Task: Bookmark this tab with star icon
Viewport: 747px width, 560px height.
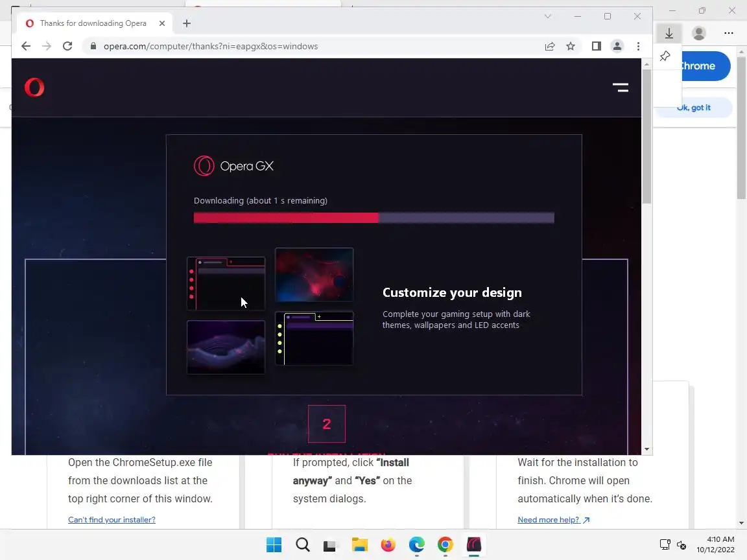Action: pos(571,46)
